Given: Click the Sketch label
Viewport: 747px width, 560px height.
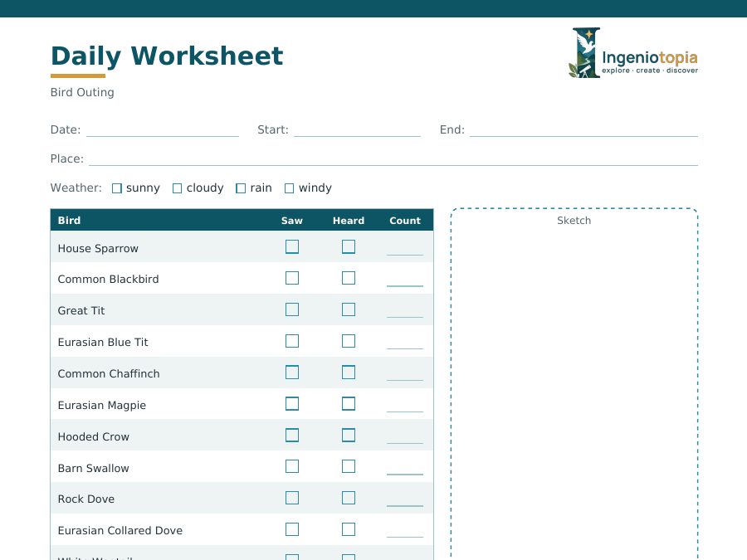Looking at the screenshot, I should click(x=574, y=221).
